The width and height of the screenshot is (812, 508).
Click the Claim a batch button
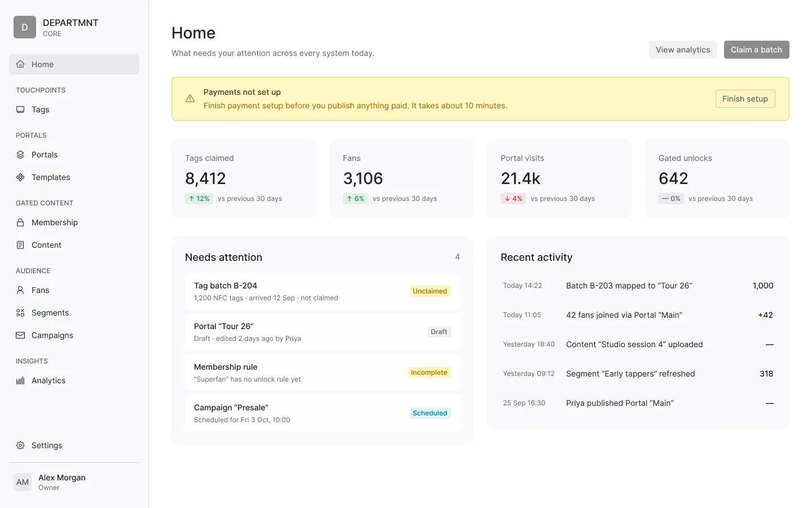pos(756,50)
